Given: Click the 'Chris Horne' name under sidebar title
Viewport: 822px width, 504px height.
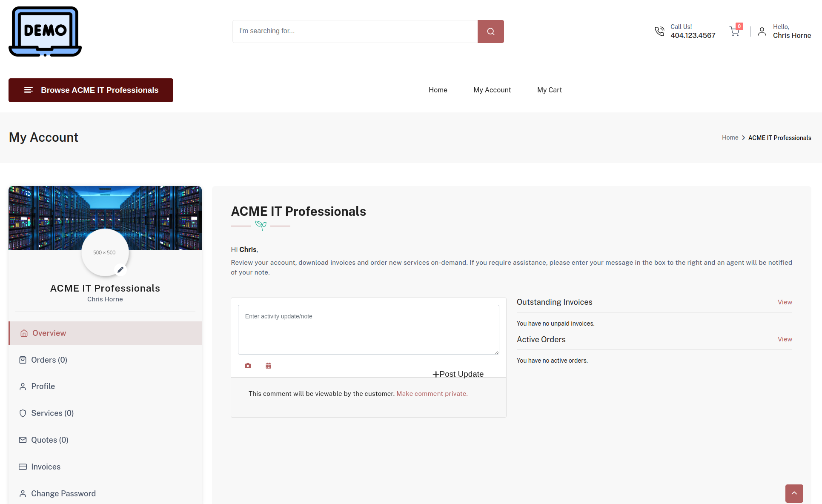Looking at the screenshot, I should [x=105, y=299].
